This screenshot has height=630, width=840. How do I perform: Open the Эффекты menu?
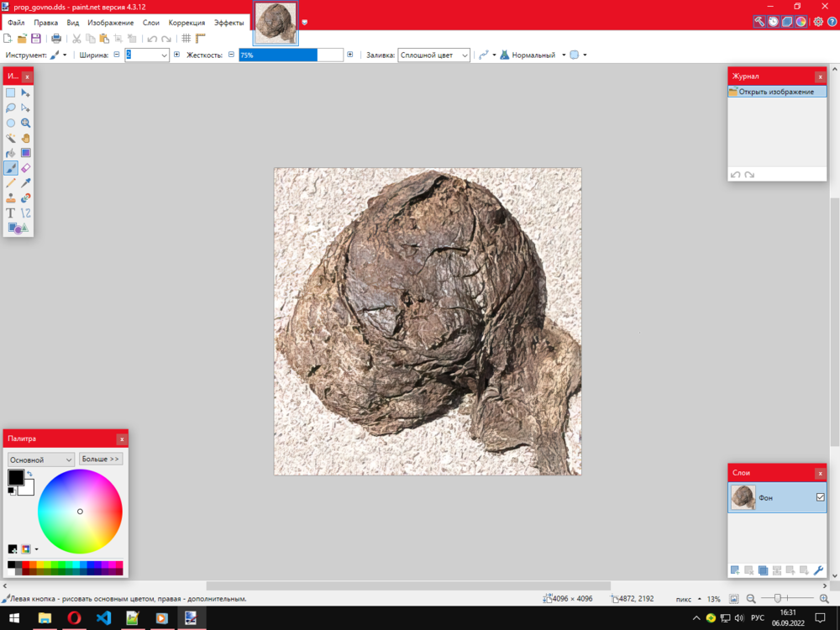point(229,23)
